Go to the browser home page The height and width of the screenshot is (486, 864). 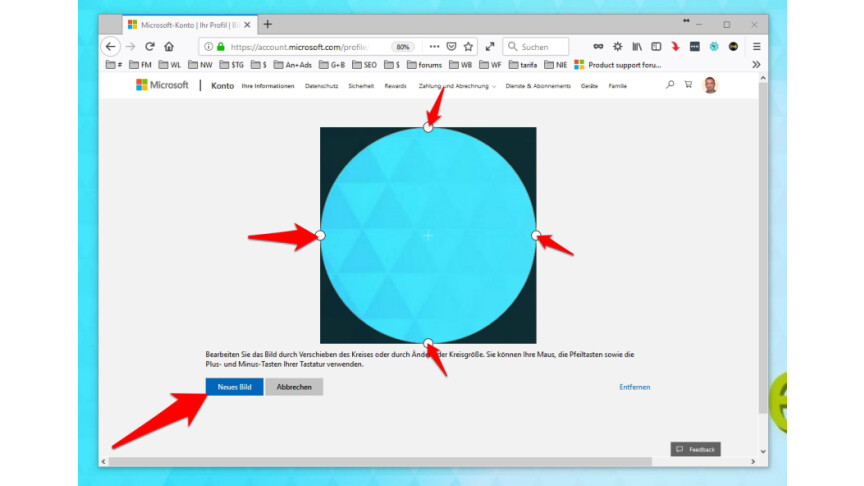click(169, 46)
